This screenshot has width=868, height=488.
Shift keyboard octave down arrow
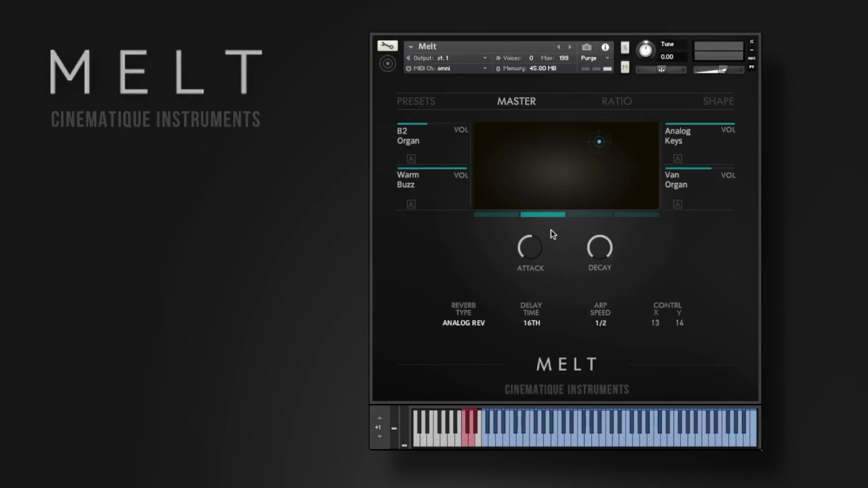379,437
